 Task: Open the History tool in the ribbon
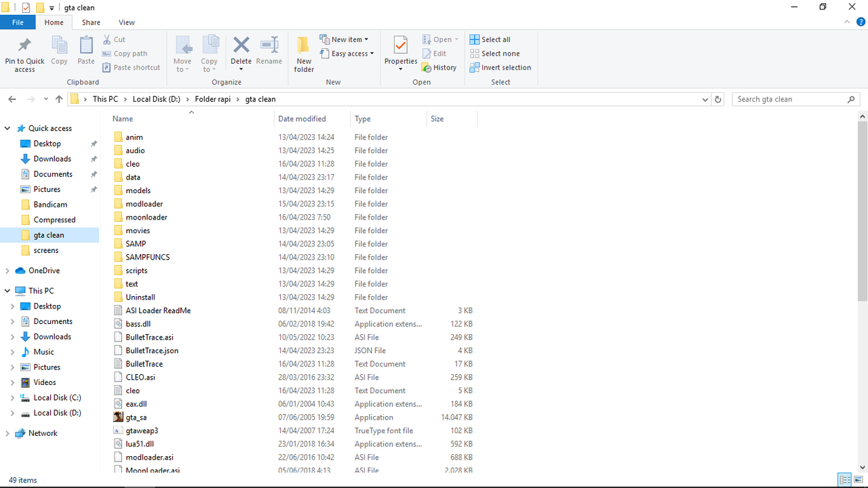coord(439,68)
